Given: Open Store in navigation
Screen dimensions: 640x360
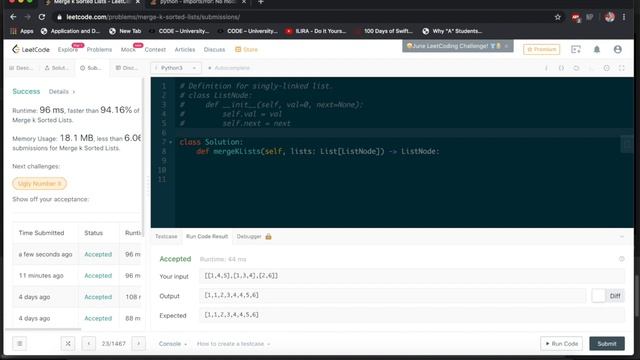Looking at the screenshot, I should (x=247, y=49).
